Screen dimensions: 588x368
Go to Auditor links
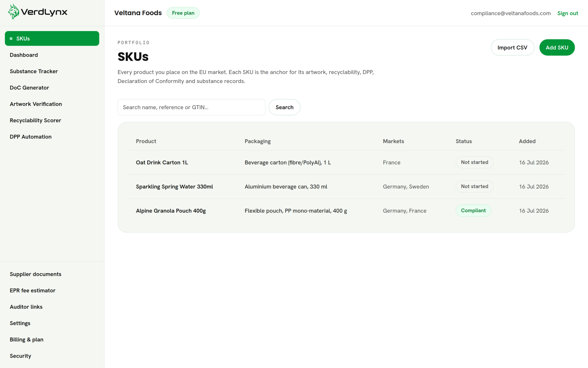coord(26,307)
